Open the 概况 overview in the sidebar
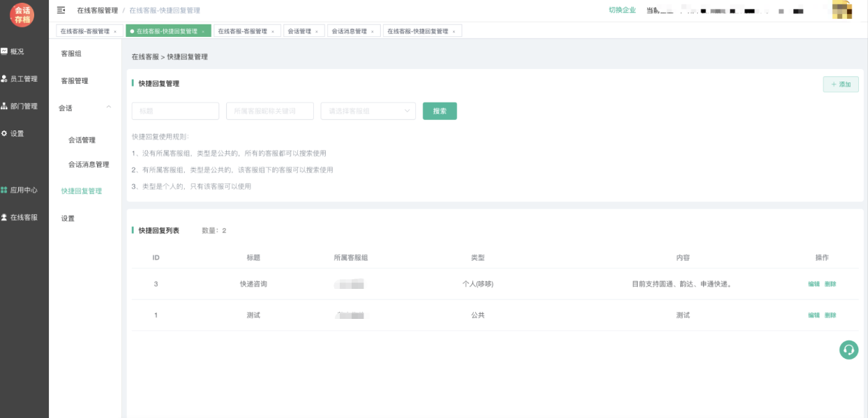This screenshot has width=868, height=418. (17, 52)
